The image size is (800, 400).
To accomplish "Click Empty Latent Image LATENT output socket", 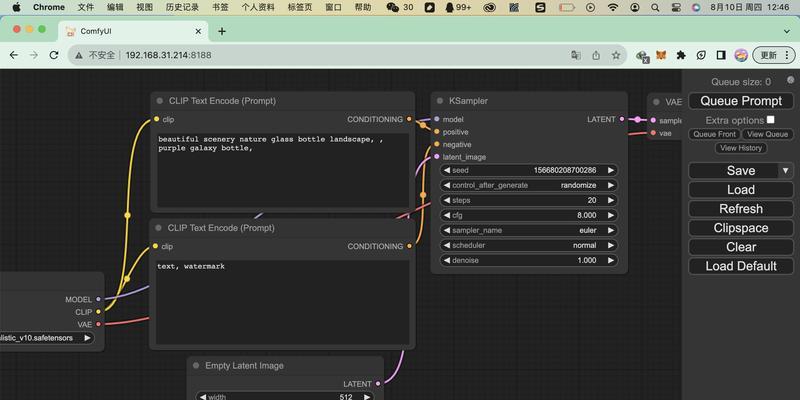I will pos(378,384).
